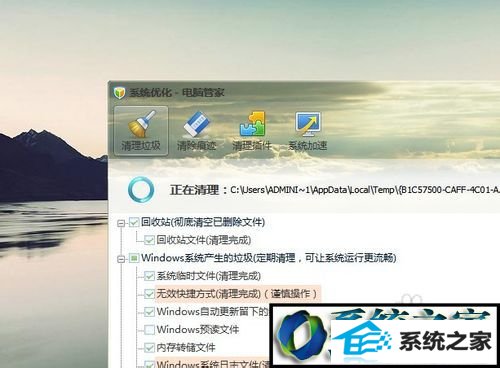The height and width of the screenshot is (368, 500).
Task: Collapse the Windows系统产生的垃圾 tree node
Action: (x=121, y=258)
